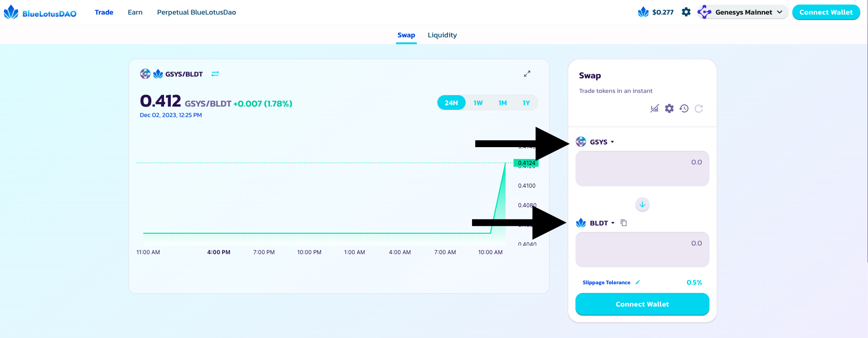Screen dimensions: 868x338
Task: Select the 1W chart range
Action: pos(478,103)
